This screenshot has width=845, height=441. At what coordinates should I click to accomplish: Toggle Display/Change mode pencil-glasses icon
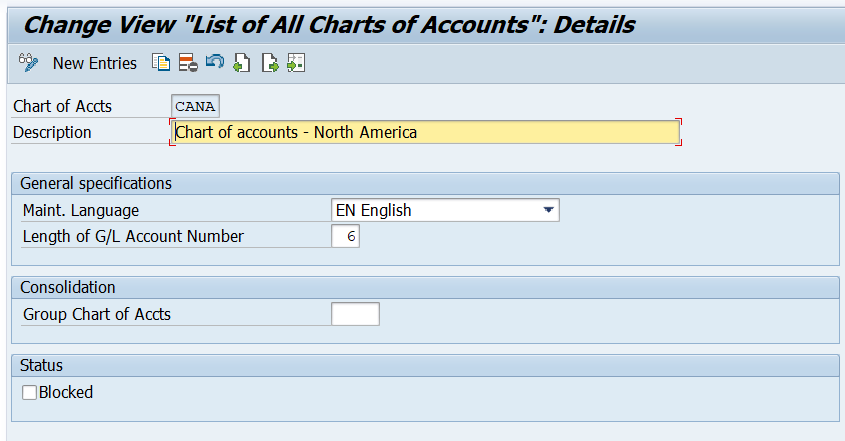(28, 63)
